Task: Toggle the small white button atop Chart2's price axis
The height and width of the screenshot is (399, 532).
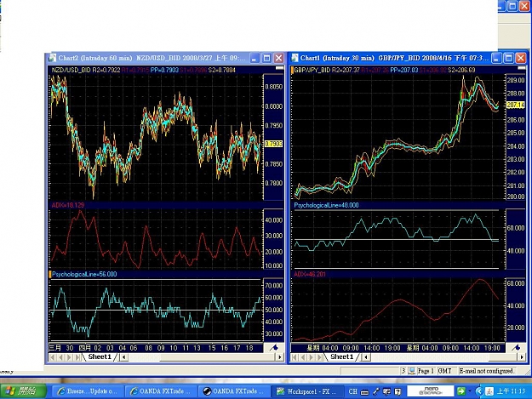Action: (x=279, y=68)
